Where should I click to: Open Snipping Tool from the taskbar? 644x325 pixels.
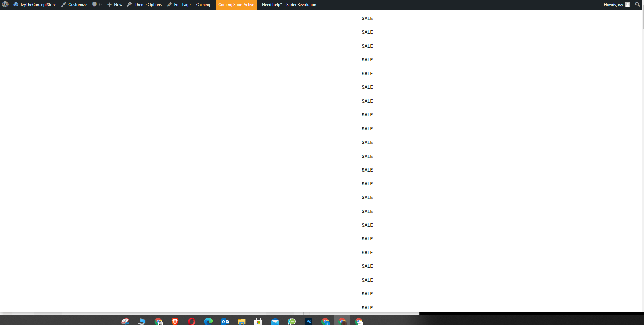point(125,321)
